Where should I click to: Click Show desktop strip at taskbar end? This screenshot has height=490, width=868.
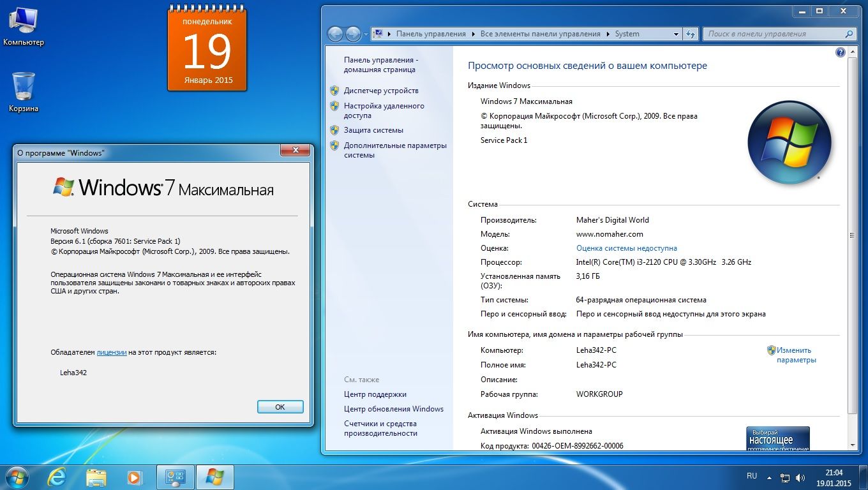pyautogui.click(x=863, y=477)
